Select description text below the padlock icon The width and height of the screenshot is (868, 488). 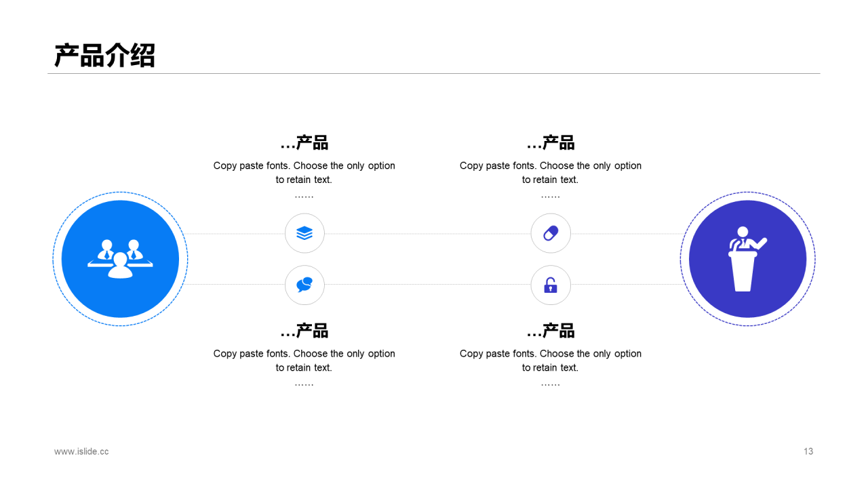pyautogui.click(x=551, y=367)
